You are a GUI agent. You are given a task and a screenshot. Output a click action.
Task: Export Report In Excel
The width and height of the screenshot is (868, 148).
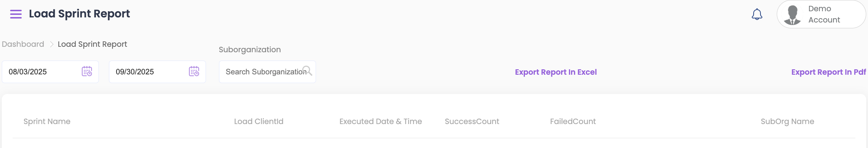pos(556,72)
